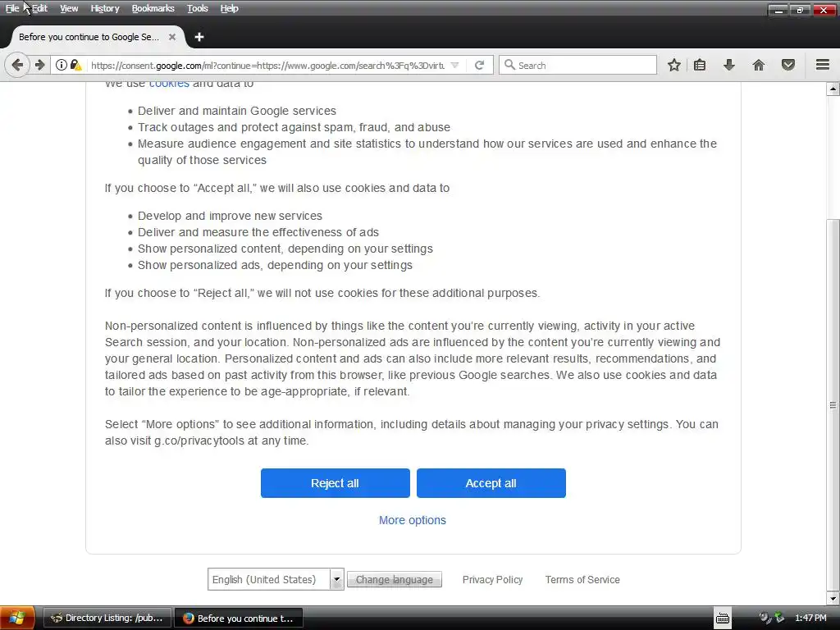The image size is (840, 630).
Task: Click 'Show personalized content, depending on your settings'
Action: 285,249
